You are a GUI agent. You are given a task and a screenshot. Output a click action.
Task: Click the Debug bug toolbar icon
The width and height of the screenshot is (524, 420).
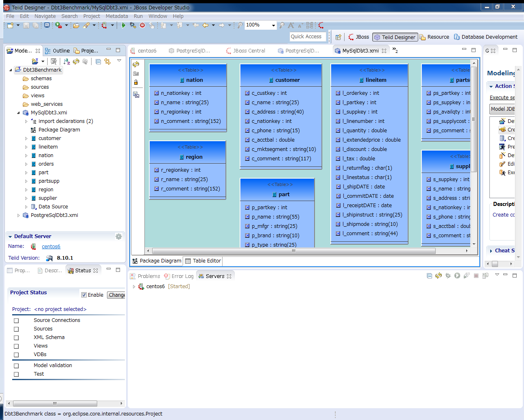[133, 25]
